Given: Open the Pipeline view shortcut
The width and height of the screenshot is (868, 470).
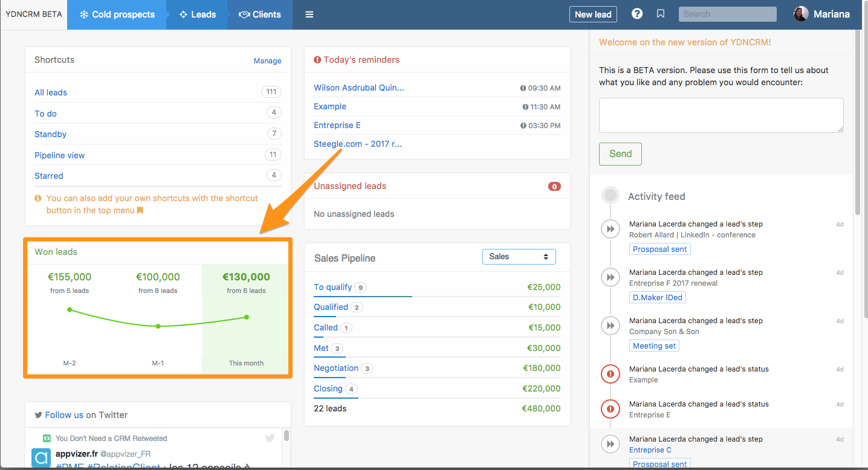Looking at the screenshot, I should [59, 155].
